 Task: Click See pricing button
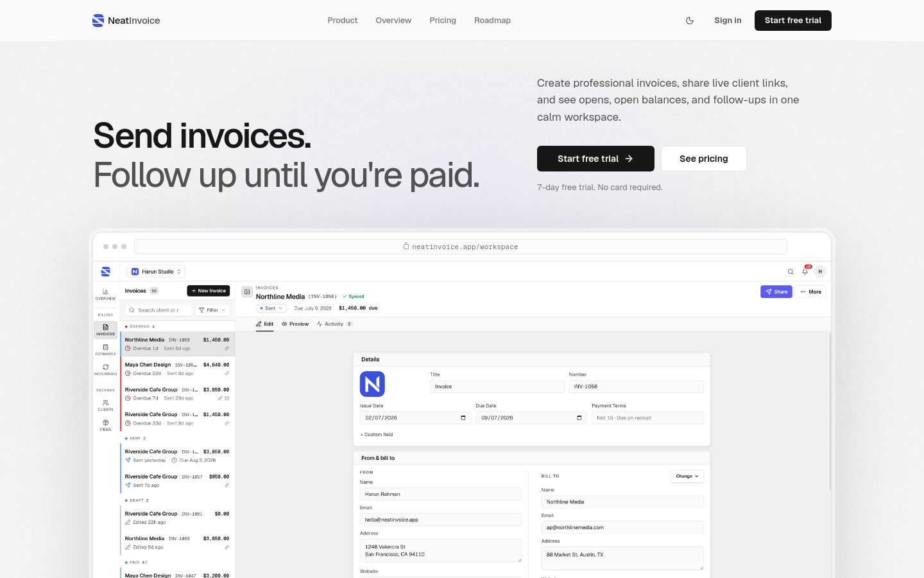point(704,159)
